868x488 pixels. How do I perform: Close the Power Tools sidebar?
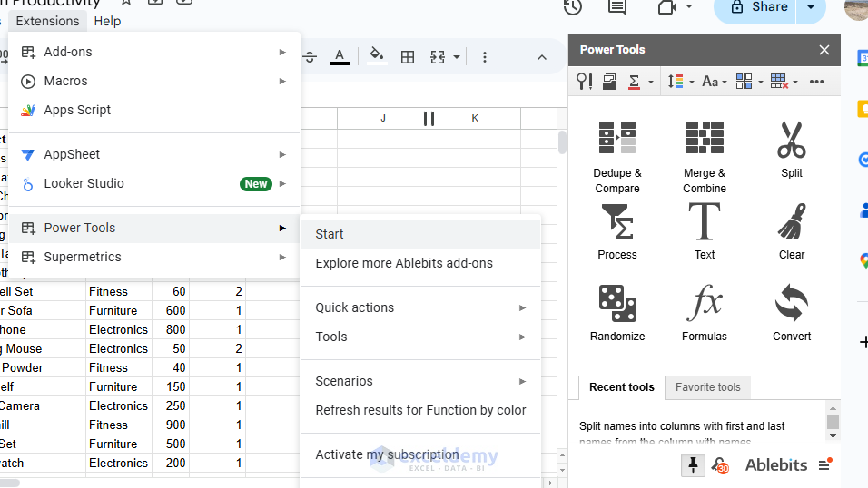(824, 50)
